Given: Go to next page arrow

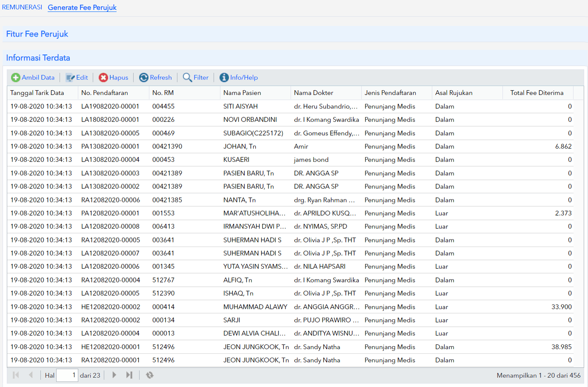Looking at the screenshot, I should tap(114, 375).
